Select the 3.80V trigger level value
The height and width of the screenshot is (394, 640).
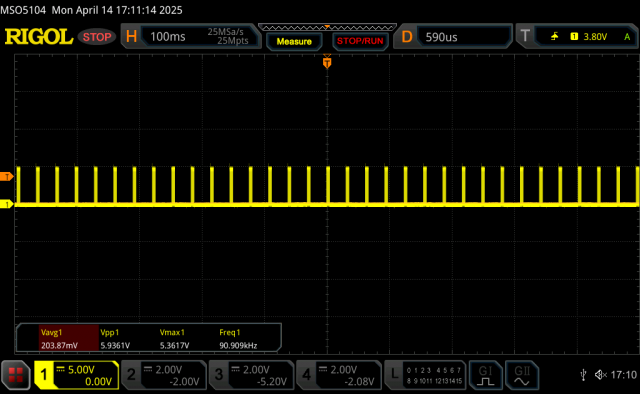(x=595, y=37)
